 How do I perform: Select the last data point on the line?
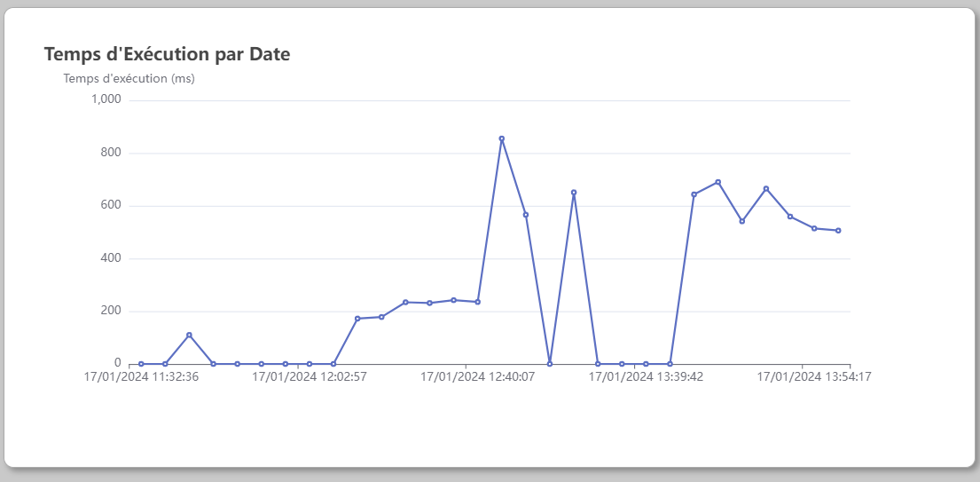click(838, 231)
